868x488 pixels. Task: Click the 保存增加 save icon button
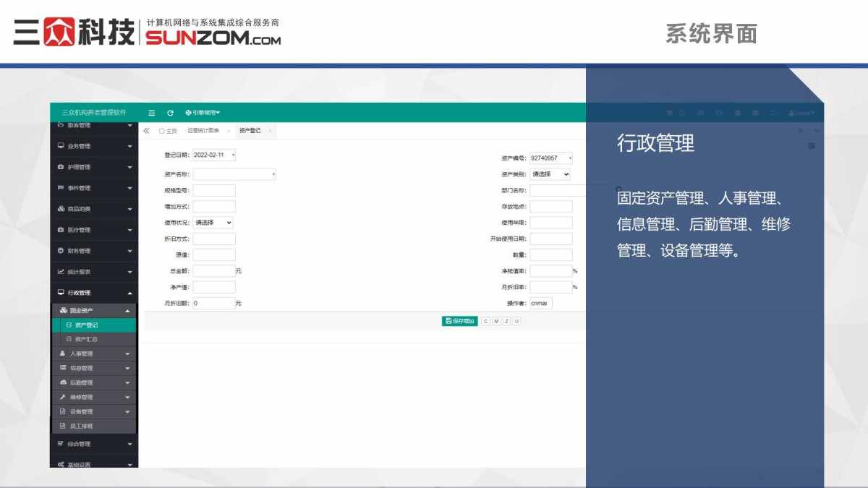450,321
